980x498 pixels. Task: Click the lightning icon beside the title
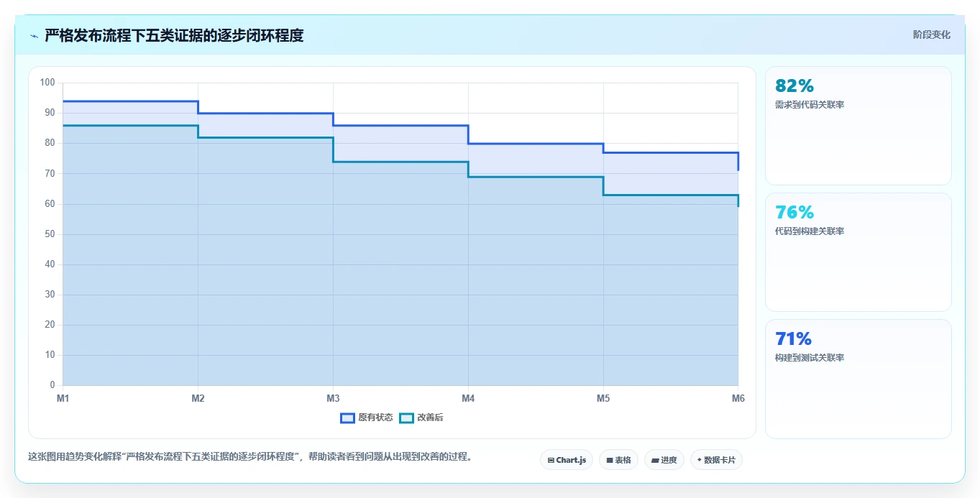click(x=34, y=36)
